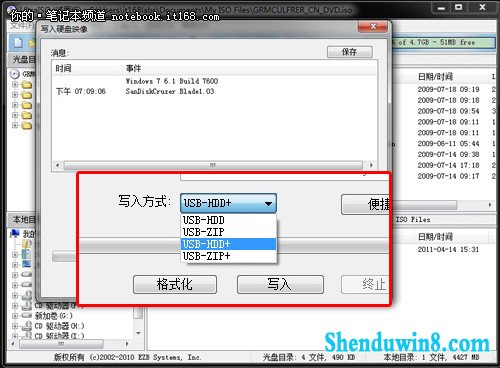Click the 格式化 format button
The width and height of the screenshot is (500, 368).
coord(175,284)
